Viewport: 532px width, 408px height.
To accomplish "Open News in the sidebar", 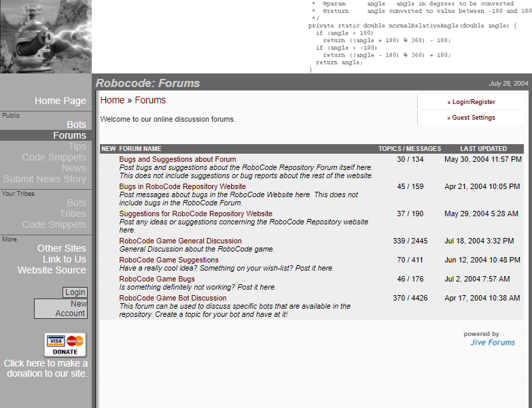I will tap(74, 168).
